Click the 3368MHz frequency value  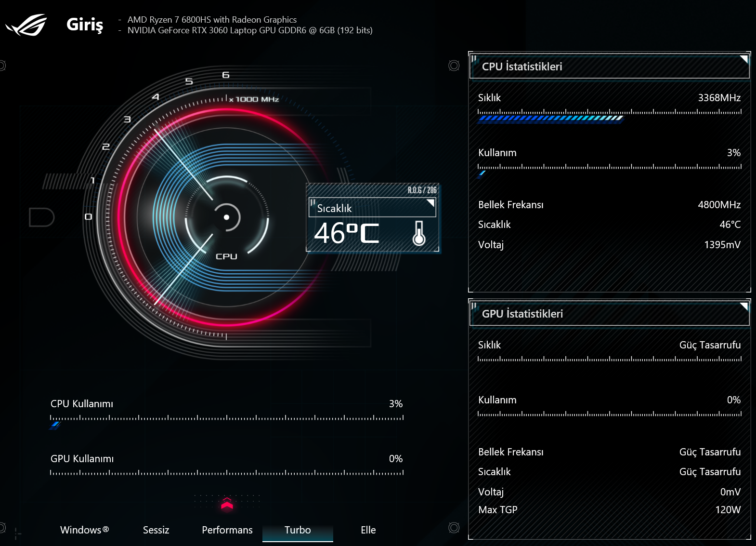point(719,98)
